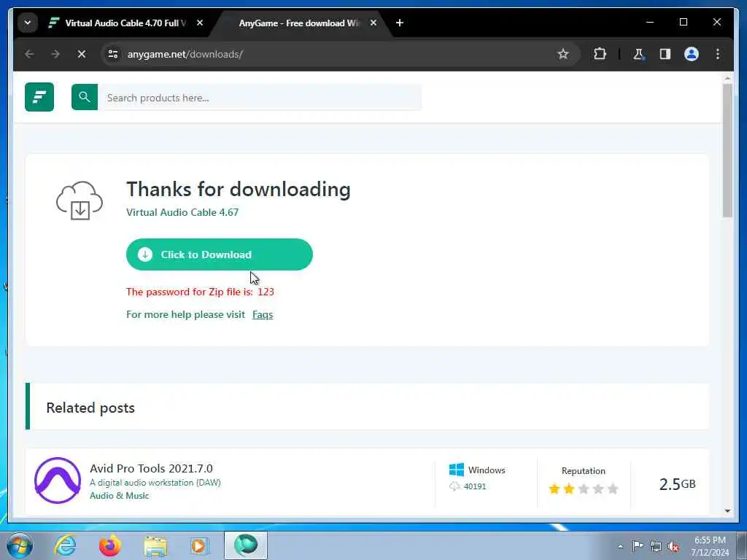Click the Windows platform icon in Avid row

pos(457,470)
